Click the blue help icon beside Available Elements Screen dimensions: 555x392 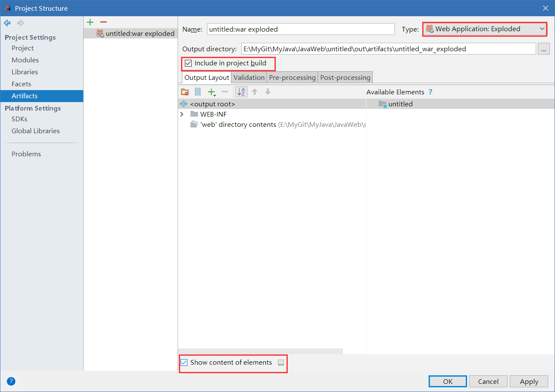[430, 92]
